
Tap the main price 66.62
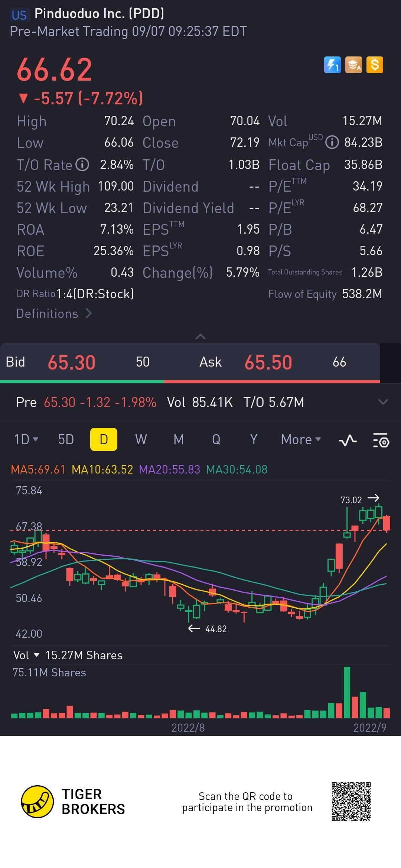click(55, 69)
